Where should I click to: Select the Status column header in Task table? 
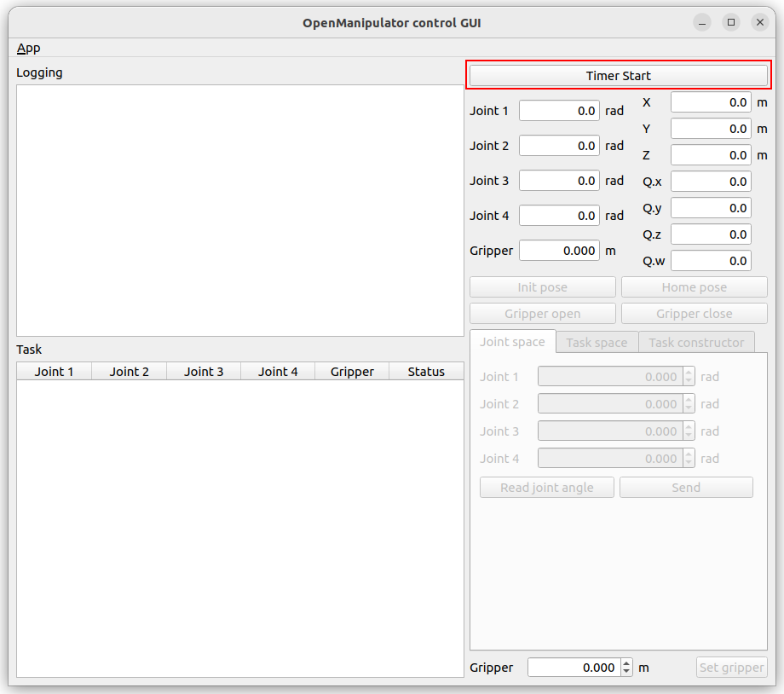(x=426, y=372)
